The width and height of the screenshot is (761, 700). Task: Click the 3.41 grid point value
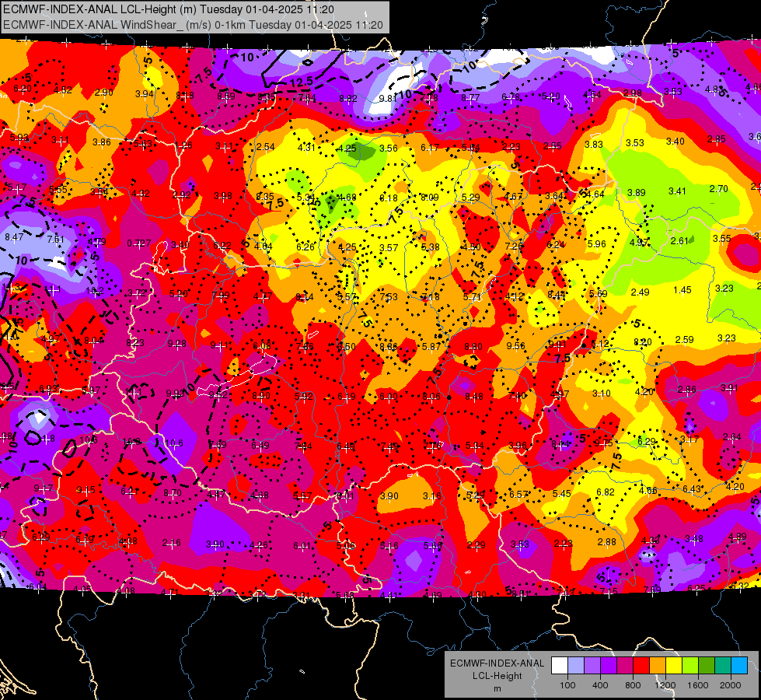(677, 191)
